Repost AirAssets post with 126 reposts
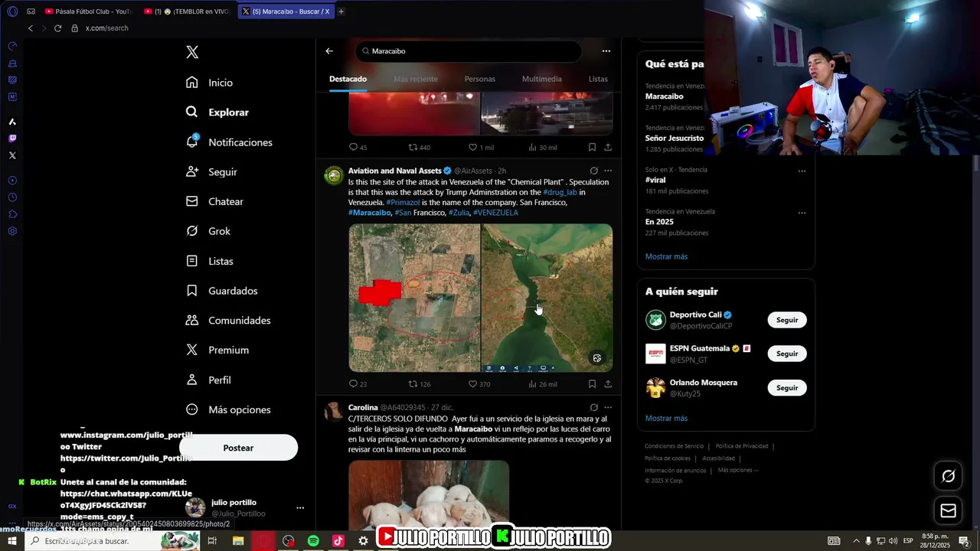980x551 pixels. click(419, 384)
